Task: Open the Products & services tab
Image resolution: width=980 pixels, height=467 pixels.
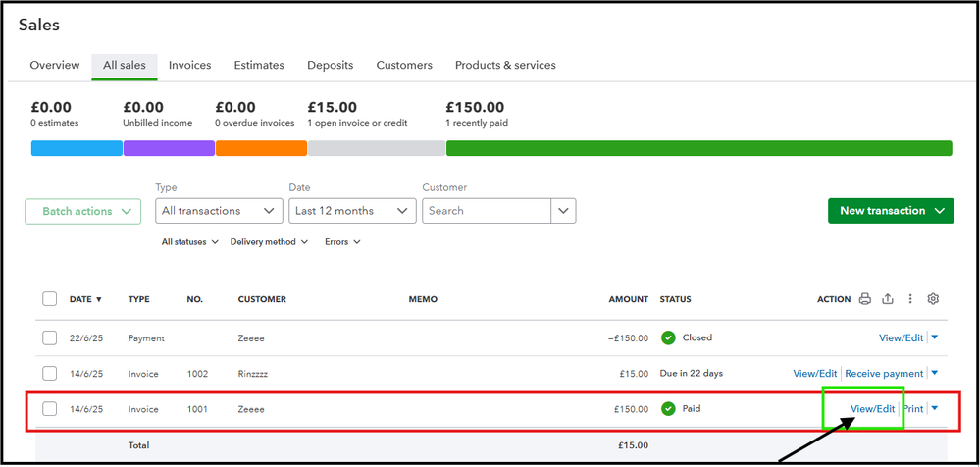Action: 505,65
